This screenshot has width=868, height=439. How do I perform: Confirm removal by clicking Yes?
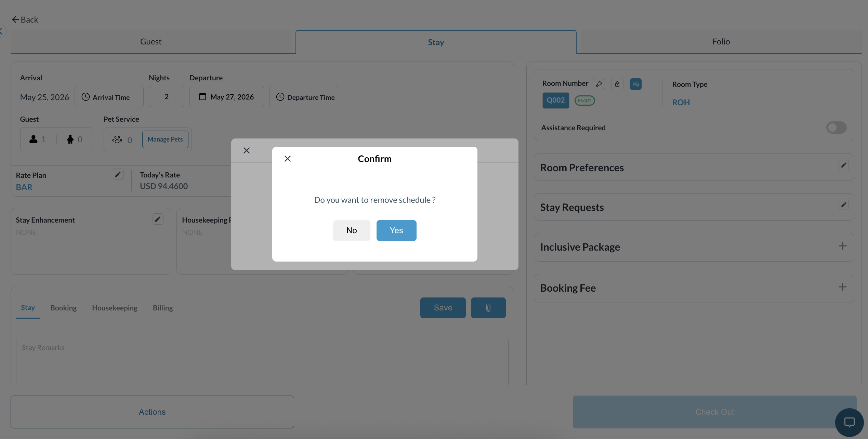(x=396, y=230)
